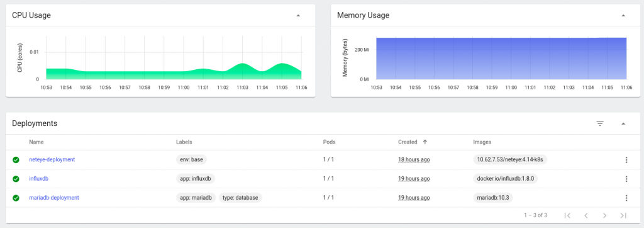The width and height of the screenshot is (644, 228).
Task: Click the green status icon for neteye-deployment
Action: [x=16, y=160]
